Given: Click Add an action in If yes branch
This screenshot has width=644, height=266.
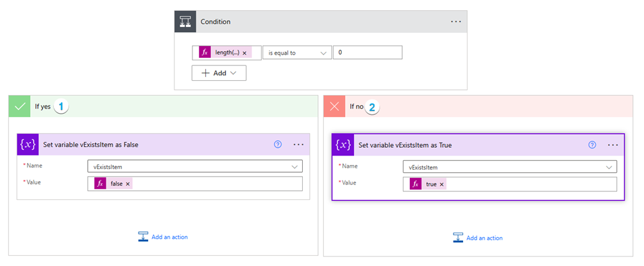Looking at the screenshot, I should click(163, 237).
